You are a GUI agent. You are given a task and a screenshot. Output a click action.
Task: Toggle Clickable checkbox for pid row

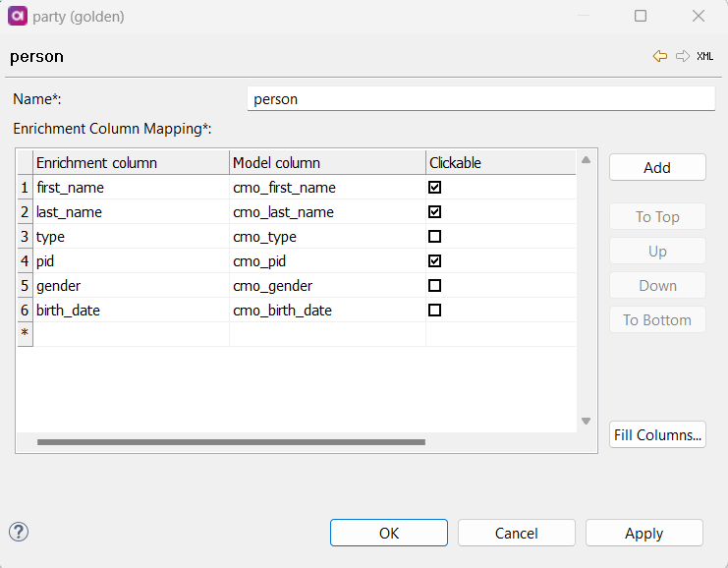[435, 260]
